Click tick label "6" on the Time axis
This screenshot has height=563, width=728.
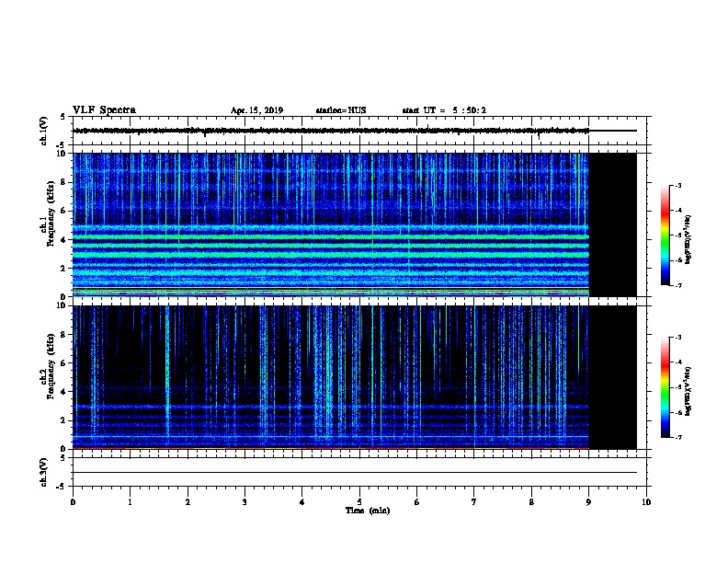417,502
